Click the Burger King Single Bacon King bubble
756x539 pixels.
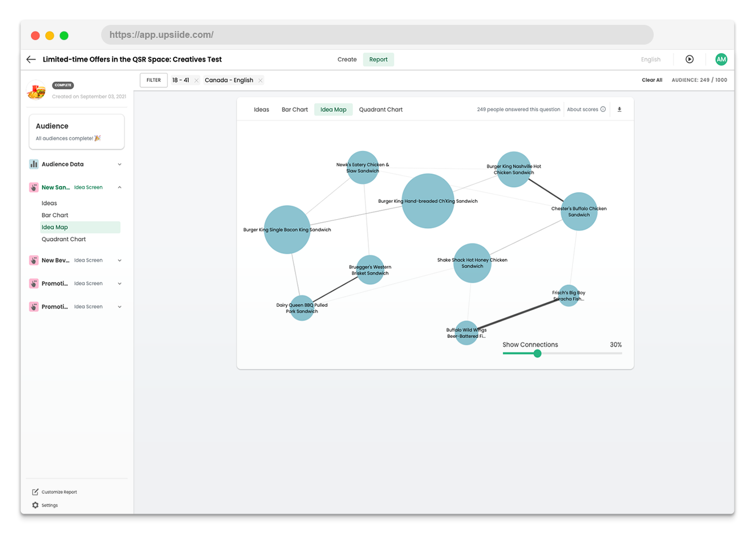click(287, 229)
